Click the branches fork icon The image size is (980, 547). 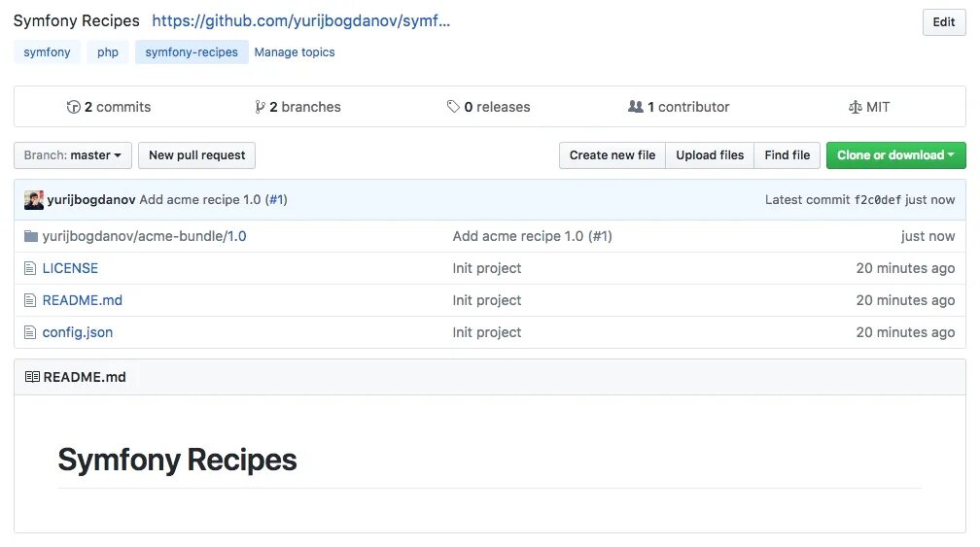click(x=260, y=107)
